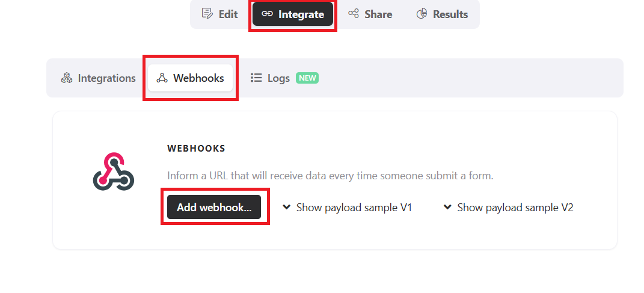Screen dimensions: 644x293
Task: Click the Logs list icon
Action: point(256,78)
